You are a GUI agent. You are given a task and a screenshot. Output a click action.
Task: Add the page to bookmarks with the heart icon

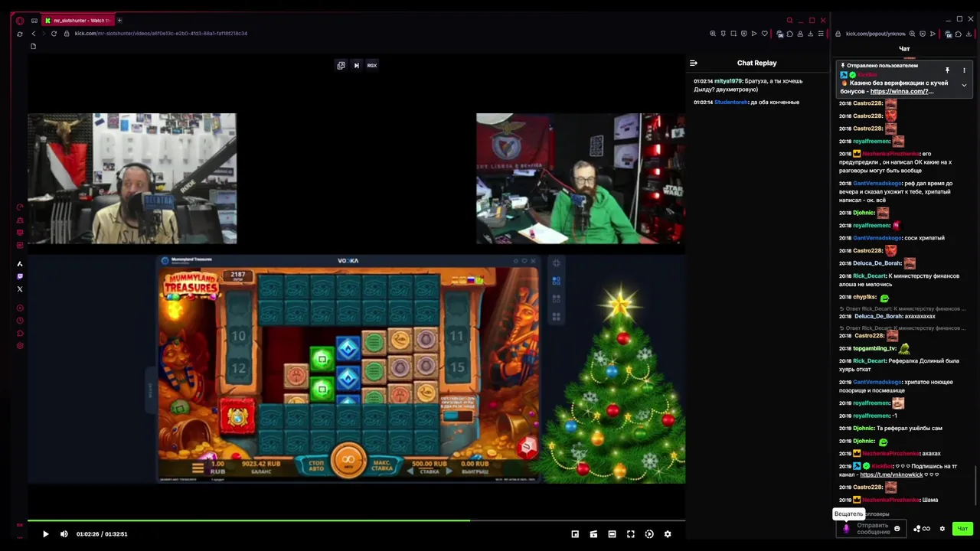764,34
